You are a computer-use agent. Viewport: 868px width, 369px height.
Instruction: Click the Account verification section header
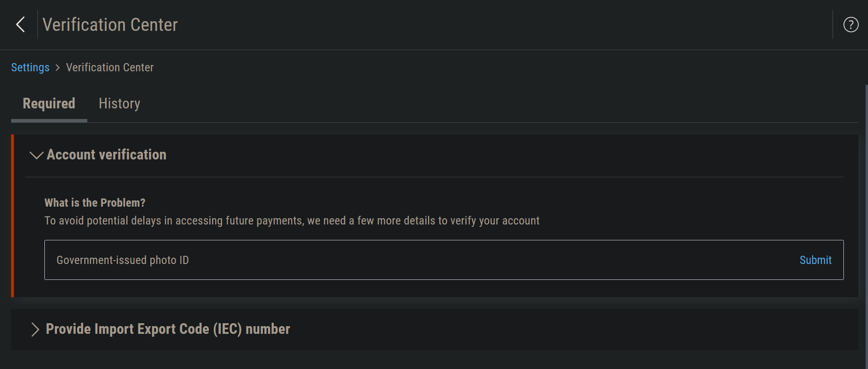[x=106, y=155]
